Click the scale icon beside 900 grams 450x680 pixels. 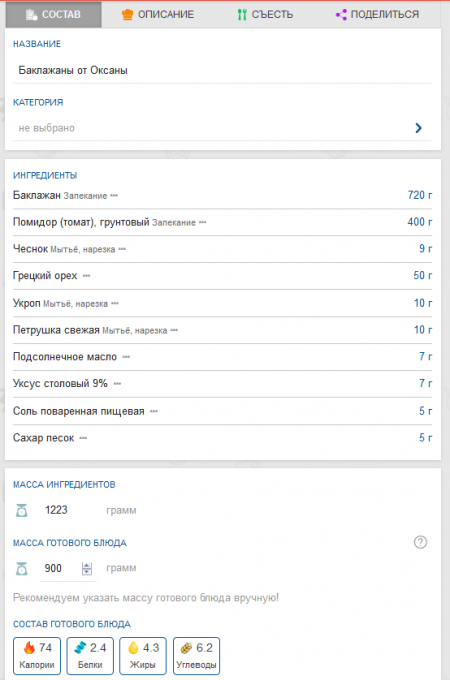(x=22, y=569)
